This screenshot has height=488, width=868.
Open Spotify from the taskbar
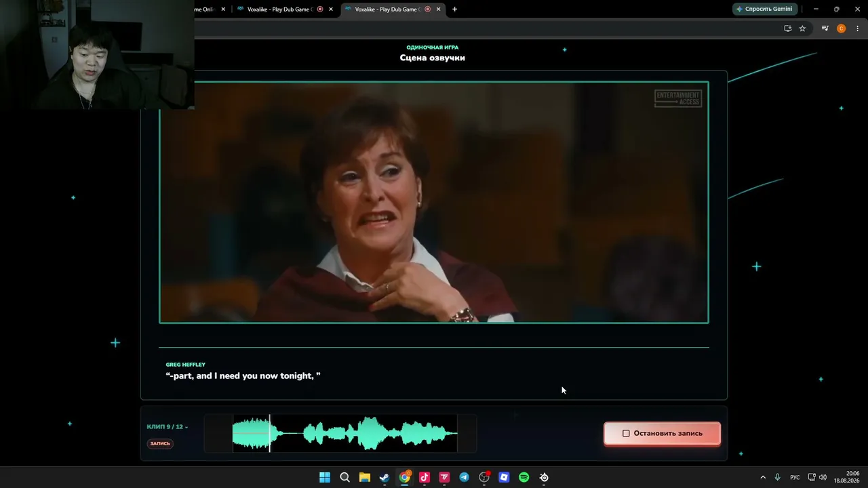tap(524, 477)
